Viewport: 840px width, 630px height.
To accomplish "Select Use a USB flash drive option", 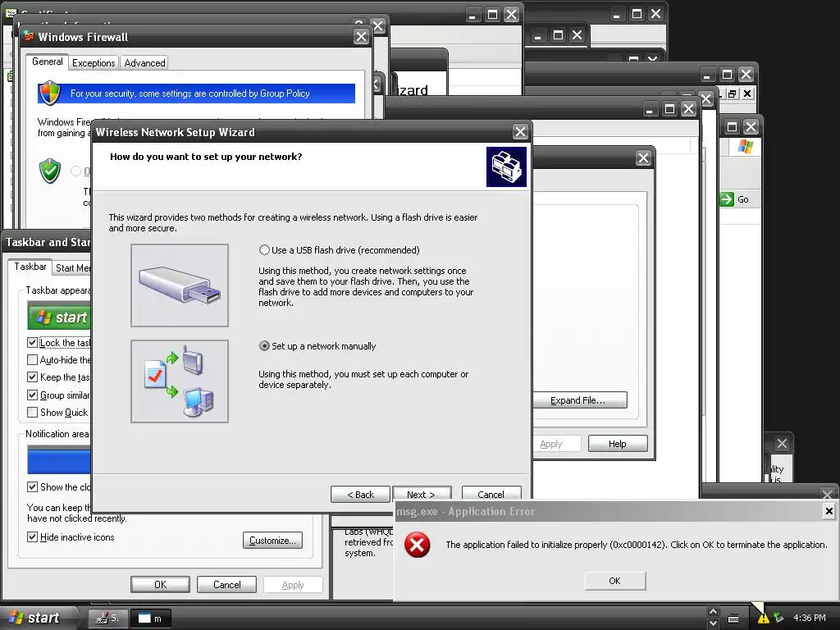I will pyautogui.click(x=264, y=250).
